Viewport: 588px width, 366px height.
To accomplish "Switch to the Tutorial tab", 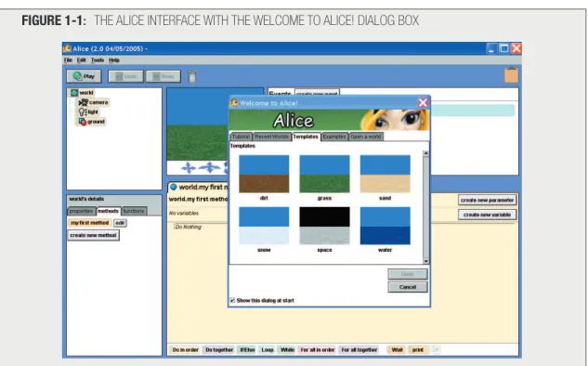I will pos(242,137).
